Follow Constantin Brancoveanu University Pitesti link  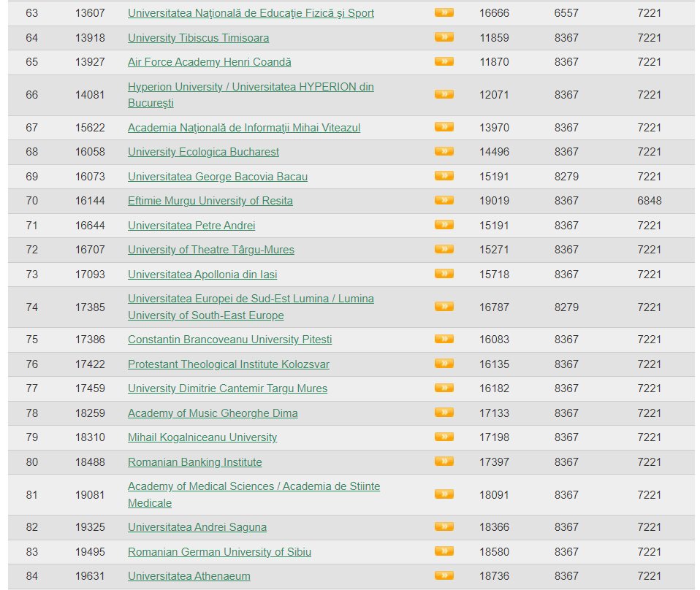(230, 340)
